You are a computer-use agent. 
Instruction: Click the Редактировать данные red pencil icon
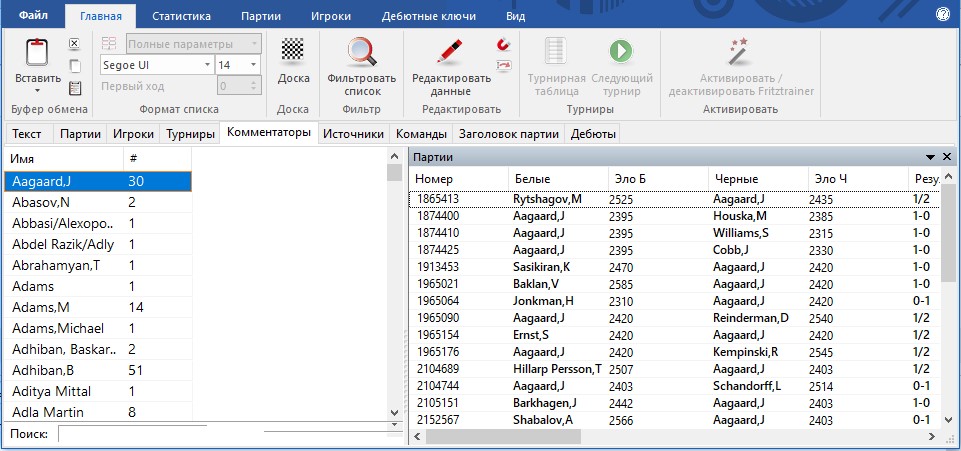(451, 51)
